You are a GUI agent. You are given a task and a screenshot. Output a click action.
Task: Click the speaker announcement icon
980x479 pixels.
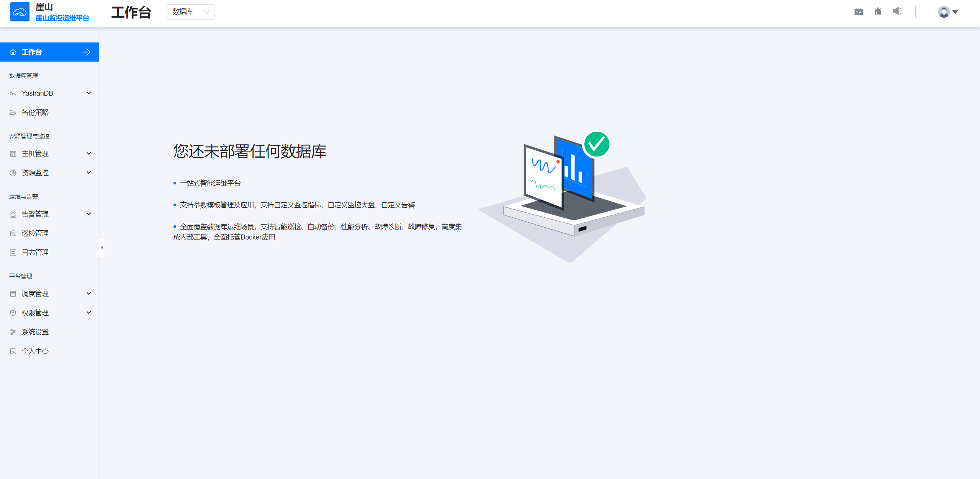pyautogui.click(x=897, y=11)
